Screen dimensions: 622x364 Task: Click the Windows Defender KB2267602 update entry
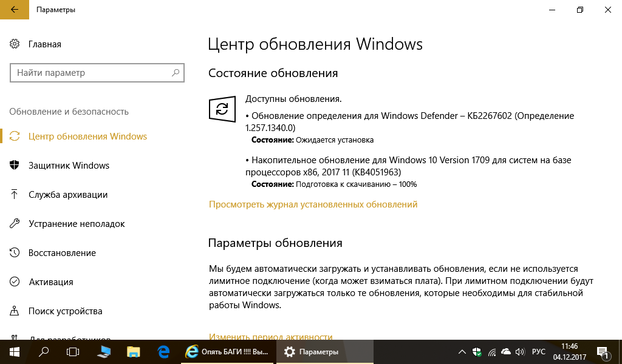[410, 121]
